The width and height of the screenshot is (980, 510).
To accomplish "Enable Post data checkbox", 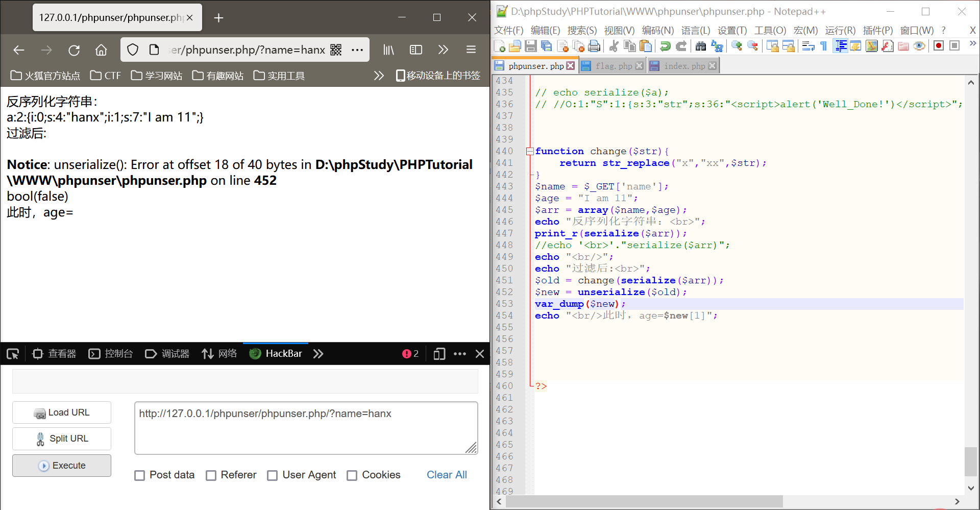I will click(140, 475).
